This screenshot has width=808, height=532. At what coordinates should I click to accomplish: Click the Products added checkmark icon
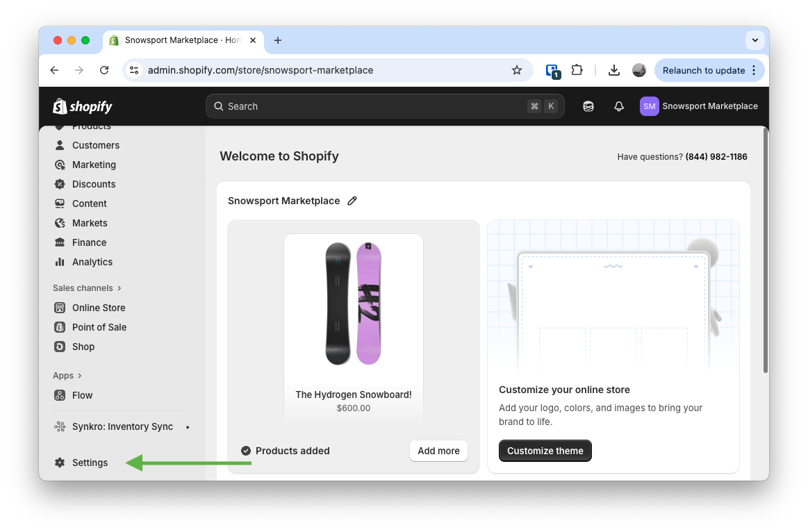tap(247, 451)
